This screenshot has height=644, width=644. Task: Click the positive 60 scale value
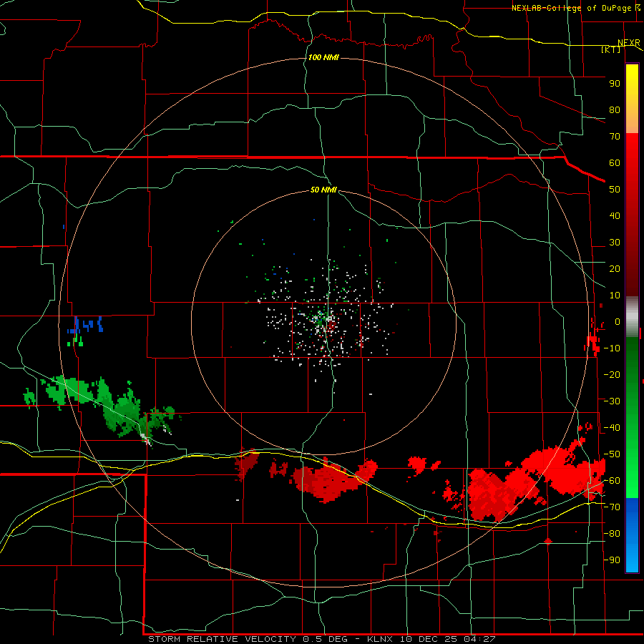pyautogui.click(x=615, y=162)
